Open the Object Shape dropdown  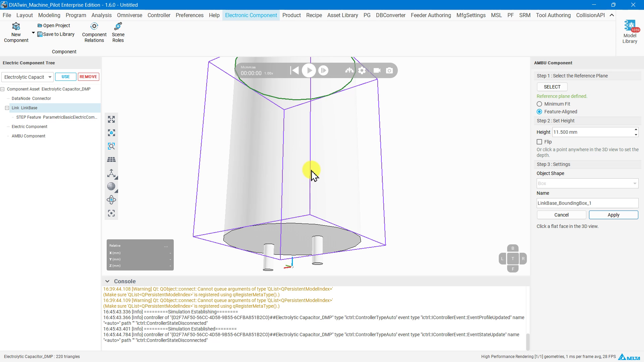(x=587, y=183)
